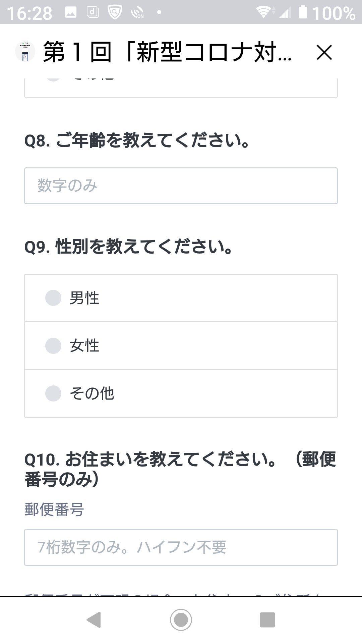Tap the Wi-Fi icon in status bar
The height and width of the screenshot is (644, 362).
pos(264,12)
